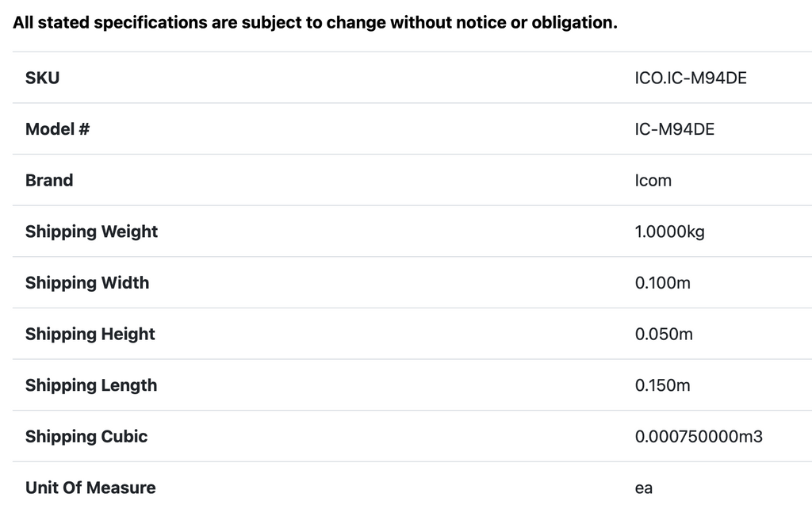
Task: Click the Shipping Width label
Action: (87, 283)
